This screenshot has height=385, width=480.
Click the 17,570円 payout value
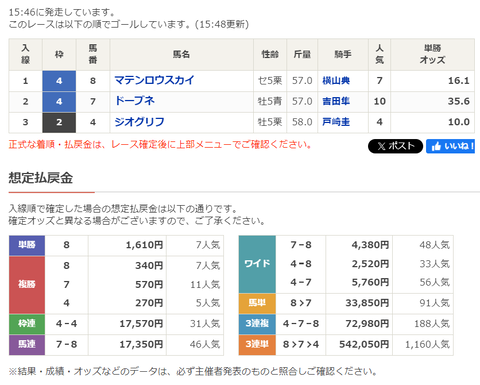[x=141, y=324]
